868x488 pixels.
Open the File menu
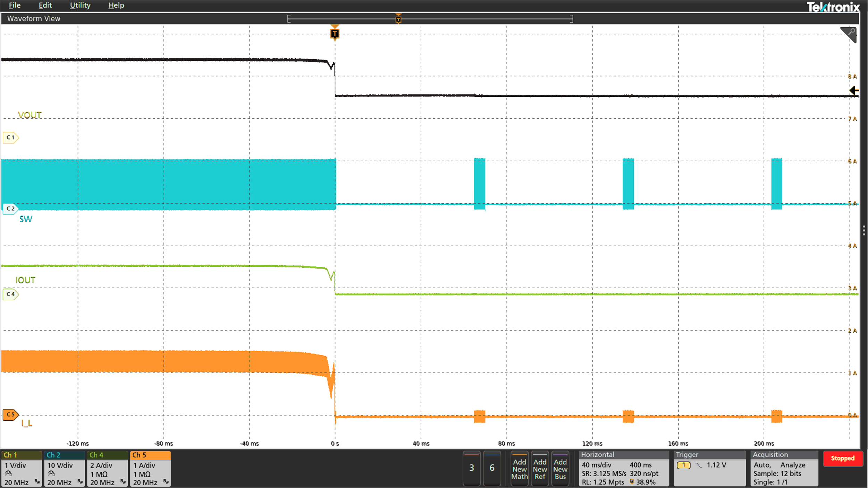tap(15, 5)
